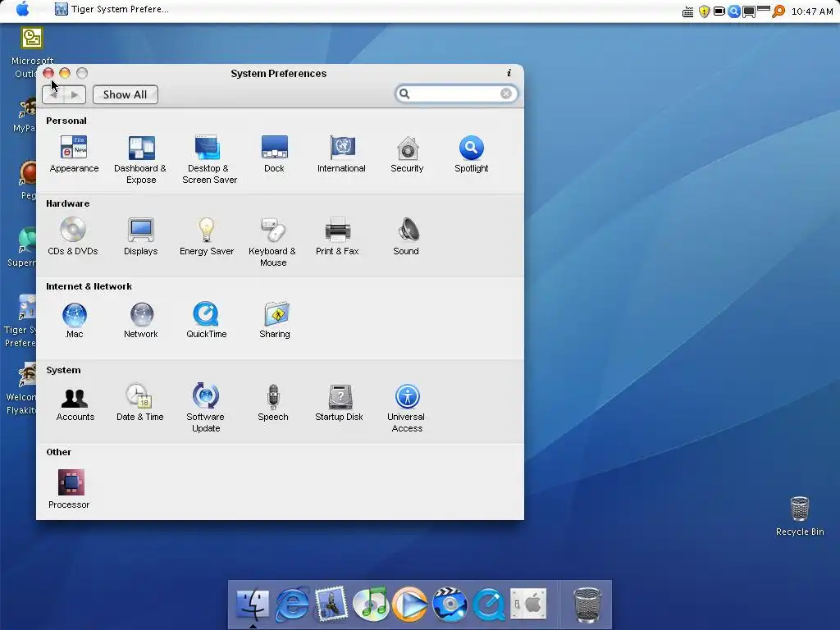Click the blue magnifier tray icon

pyautogui.click(x=734, y=11)
